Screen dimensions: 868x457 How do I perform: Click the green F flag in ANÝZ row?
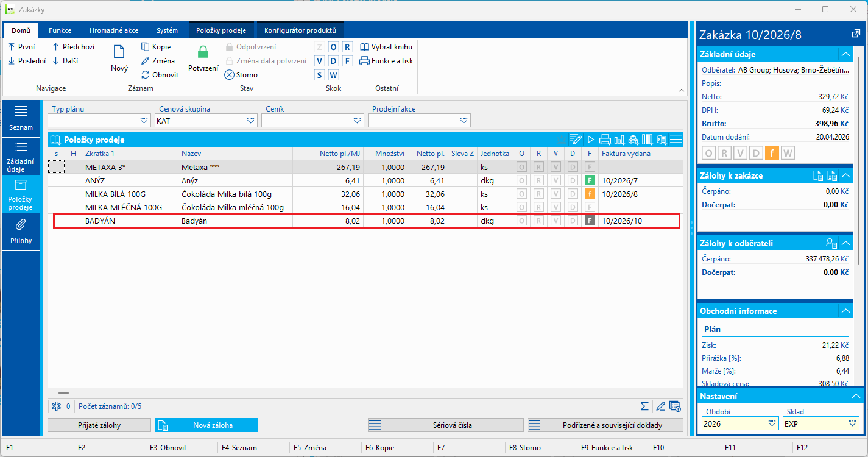click(590, 180)
